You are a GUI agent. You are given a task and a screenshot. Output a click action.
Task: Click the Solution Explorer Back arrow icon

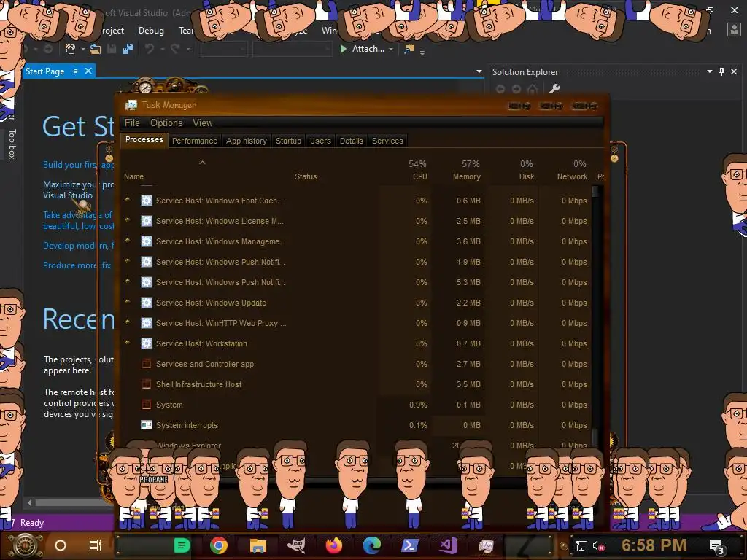pos(500,88)
